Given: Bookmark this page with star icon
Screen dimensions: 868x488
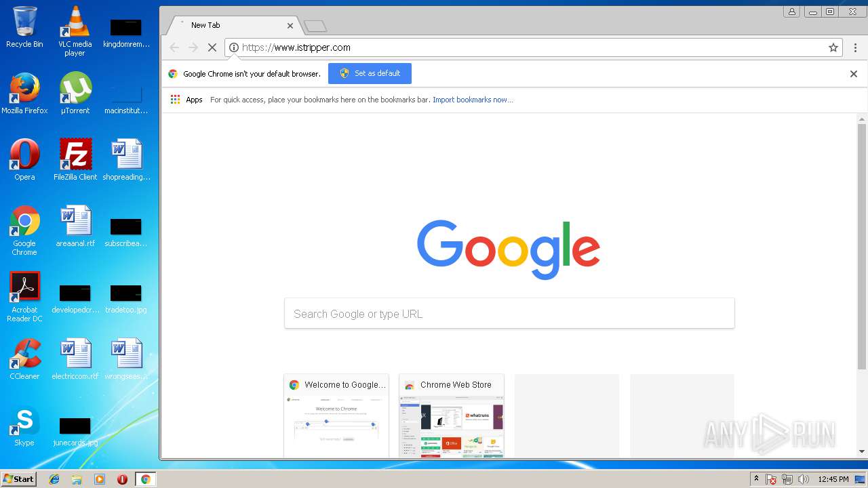Looking at the screenshot, I should [x=833, y=47].
